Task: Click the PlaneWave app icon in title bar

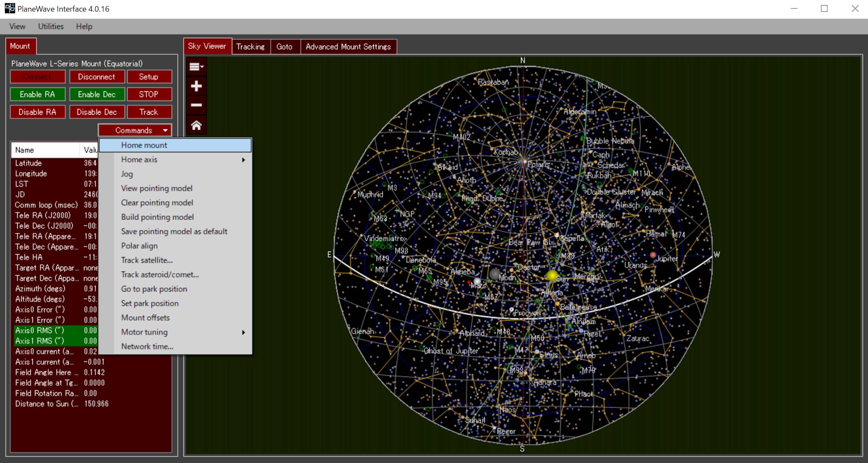Action: pyautogui.click(x=10, y=8)
